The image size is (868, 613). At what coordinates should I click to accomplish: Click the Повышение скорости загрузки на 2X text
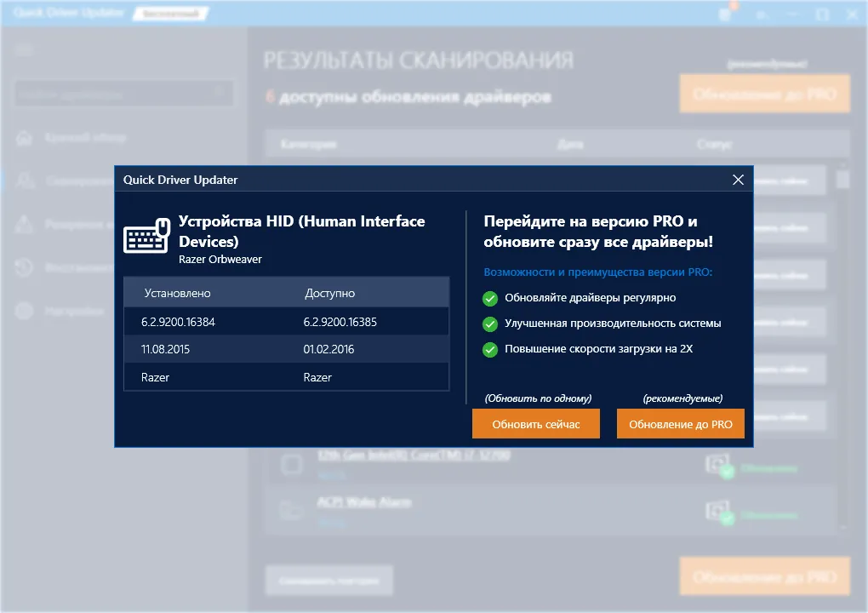coord(598,348)
